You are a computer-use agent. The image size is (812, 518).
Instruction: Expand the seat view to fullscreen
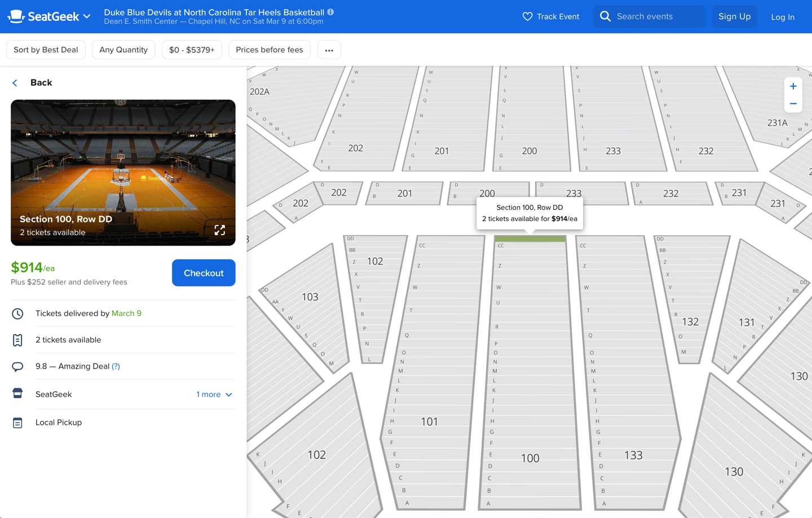[220, 230]
